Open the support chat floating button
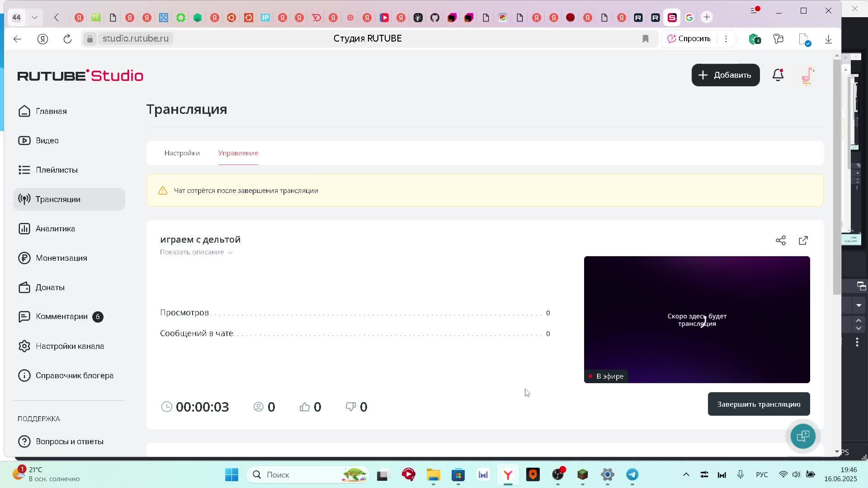Viewport: 868px width, 488px height. (803, 436)
